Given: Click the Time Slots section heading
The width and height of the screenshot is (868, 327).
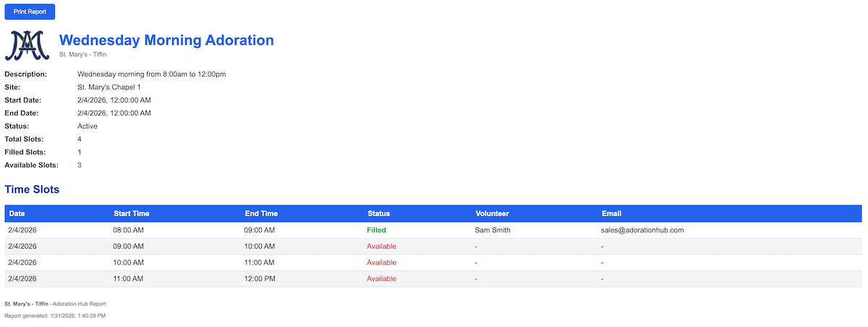Looking at the screenshot, I should point(32,190).
